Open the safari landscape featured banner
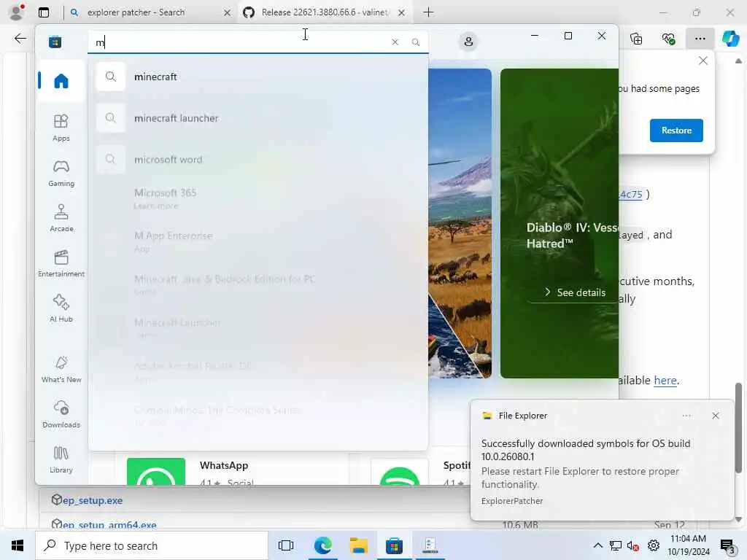 click(460, 223)
